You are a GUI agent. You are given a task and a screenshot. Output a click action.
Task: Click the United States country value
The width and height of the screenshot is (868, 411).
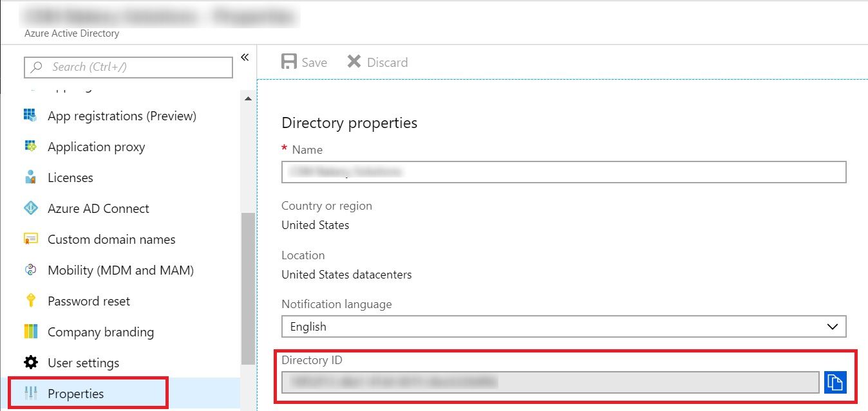pos(316,225)
